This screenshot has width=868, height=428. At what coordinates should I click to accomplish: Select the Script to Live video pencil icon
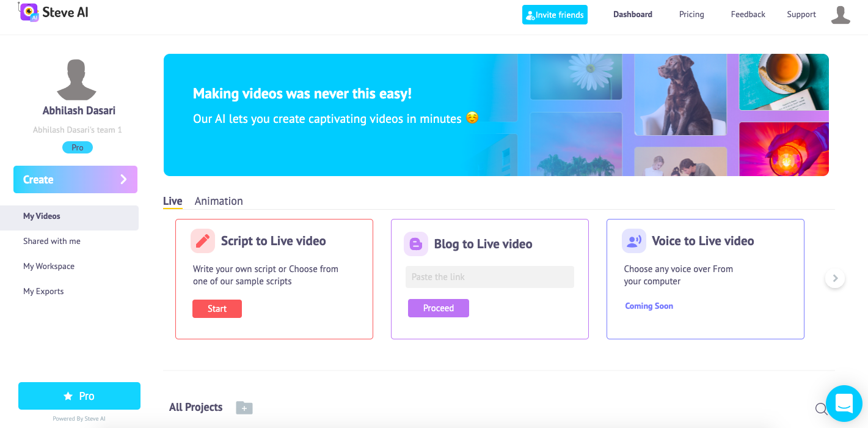[x=203, y=241]
